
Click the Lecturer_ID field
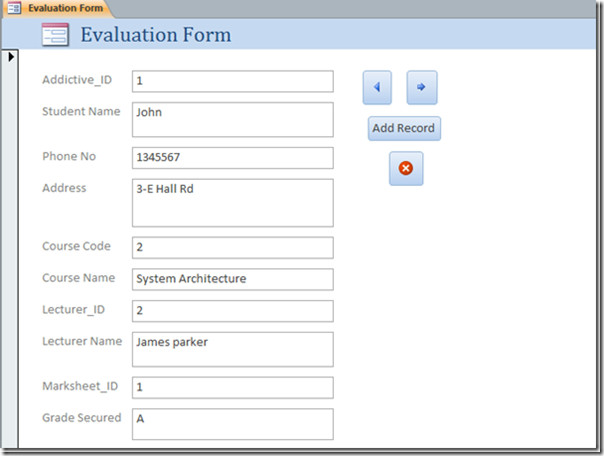point(233,311)
